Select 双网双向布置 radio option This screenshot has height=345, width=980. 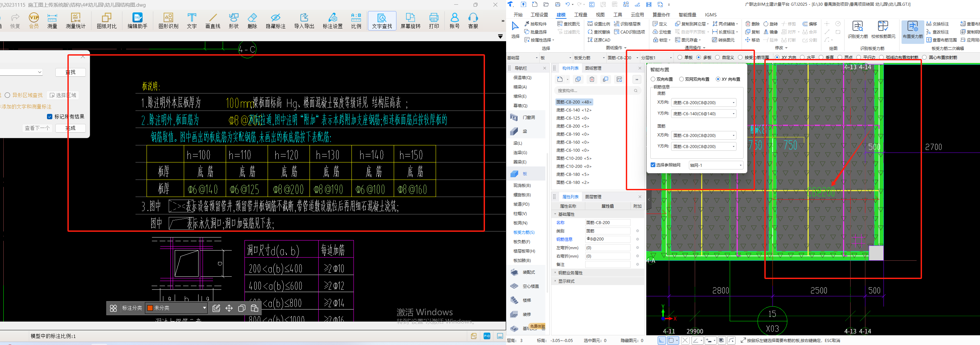coord(694,79)
